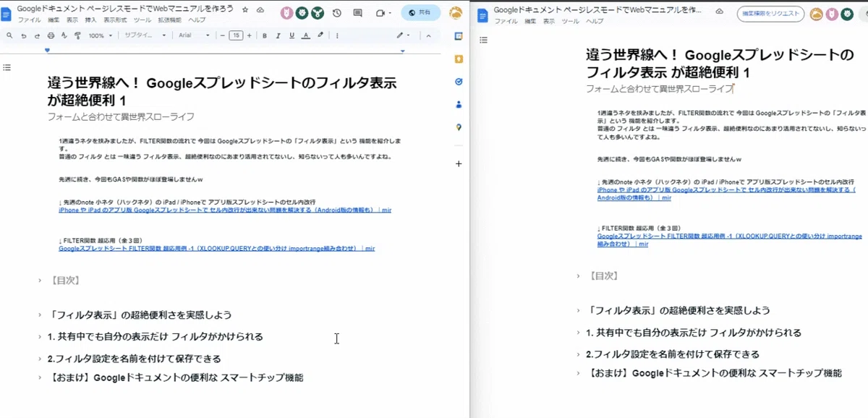Toggle italic formatting
The height and width of the screenshot is (418, 868).
click(278, 35)
